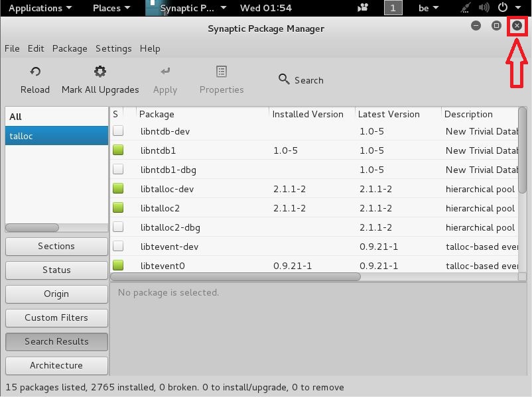Select the libntdb1-dbg package name

[x=168, y=170]
